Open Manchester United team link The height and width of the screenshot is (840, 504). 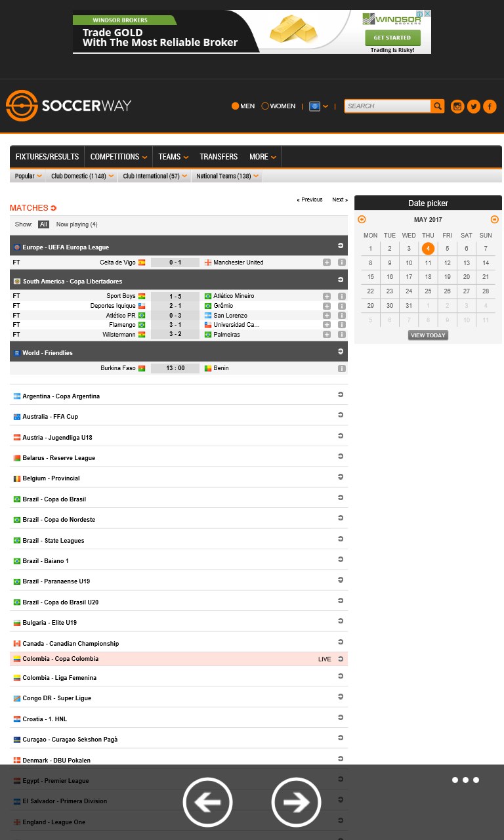pos(238,262)
